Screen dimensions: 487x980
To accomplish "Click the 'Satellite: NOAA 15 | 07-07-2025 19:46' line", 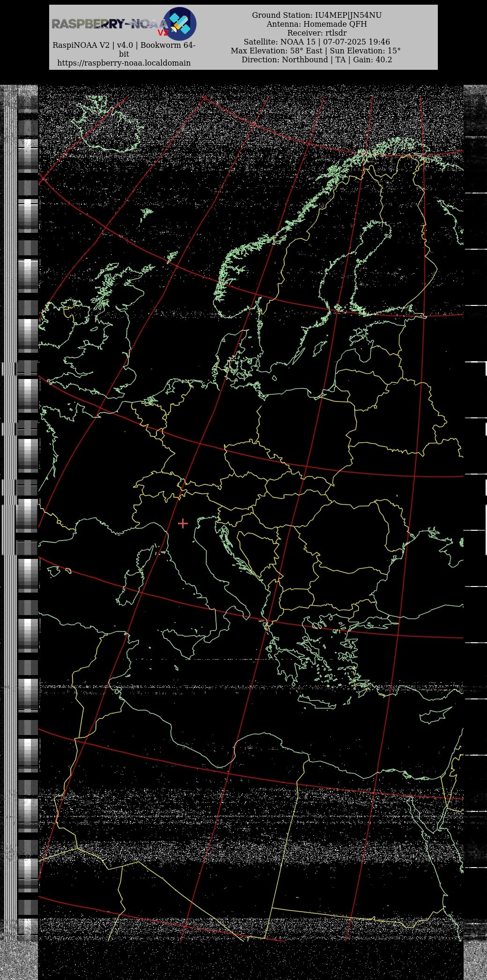I will tap(317, 42).
